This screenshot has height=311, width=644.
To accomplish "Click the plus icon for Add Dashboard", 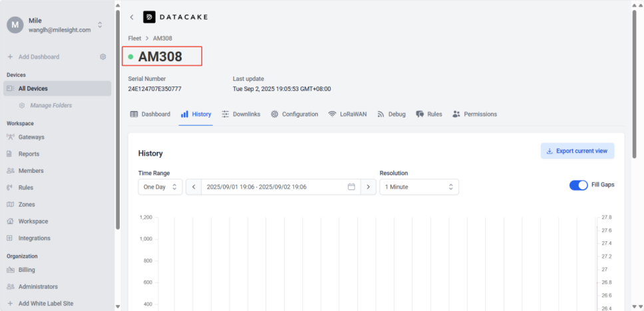I will 10,57.
